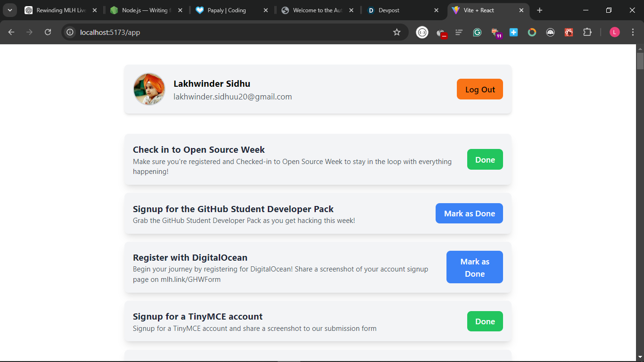Screen dimensions: 644x362
Task: Open the Extensions puzzle-piece menu
Action: pyautogui.click(x=587, y=32)
